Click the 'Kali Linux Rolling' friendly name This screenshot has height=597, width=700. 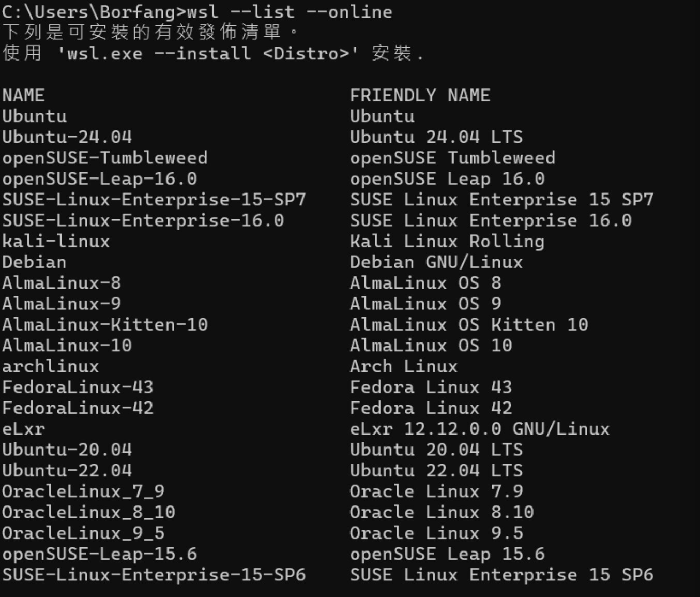(x=447, y=242)
